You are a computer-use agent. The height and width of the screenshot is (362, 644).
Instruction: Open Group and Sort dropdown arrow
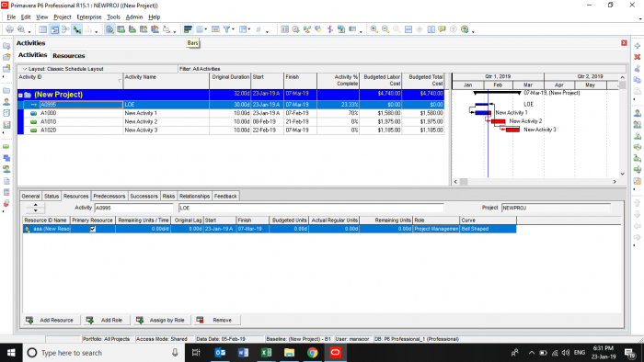tap(249, 29)
